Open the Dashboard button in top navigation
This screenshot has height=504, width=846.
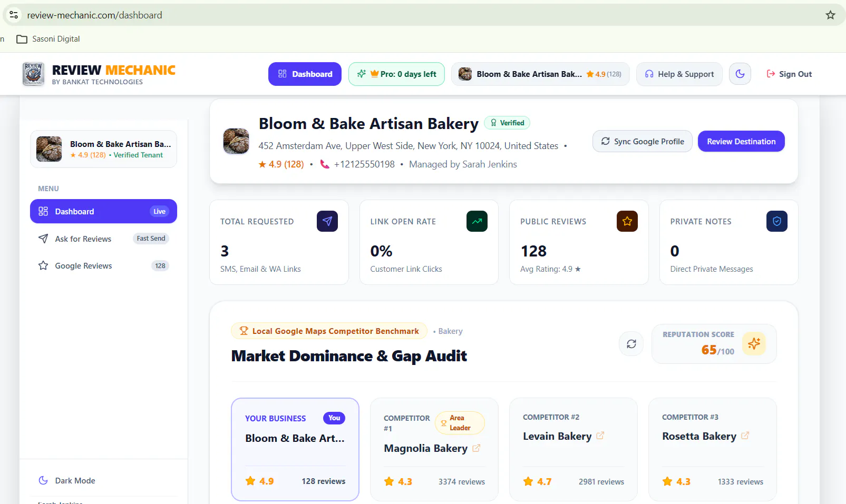pyautogui.click(x=305, y=74)
